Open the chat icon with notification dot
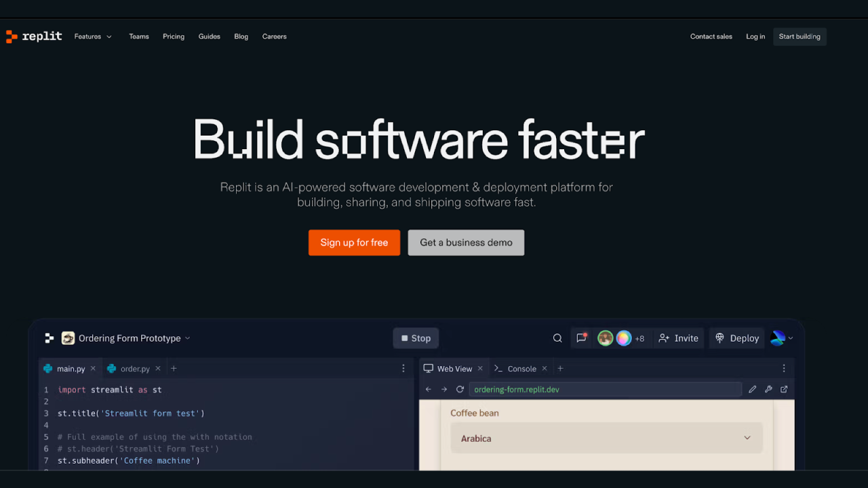The width and height of the screenshot is (868, 488). (581, 338)
